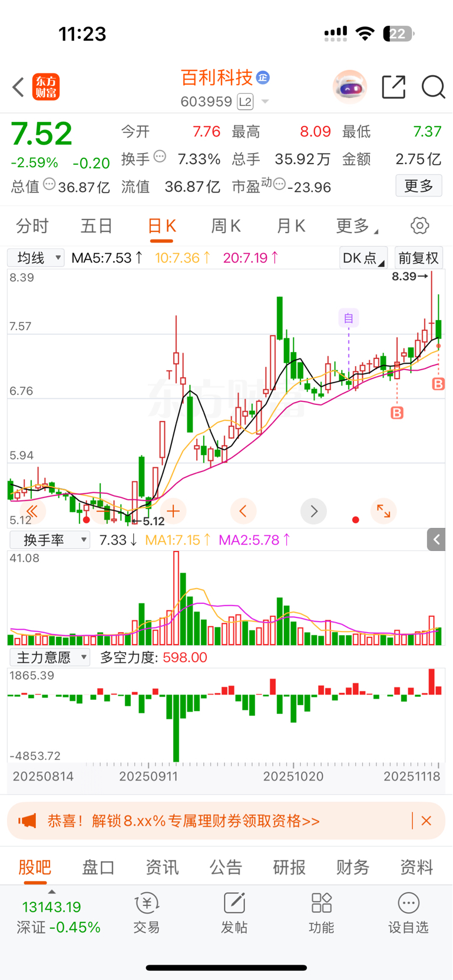This screenshot has width=453, height=980.
Task: Click the 更多 quote details button
Action: pos(419,186)
